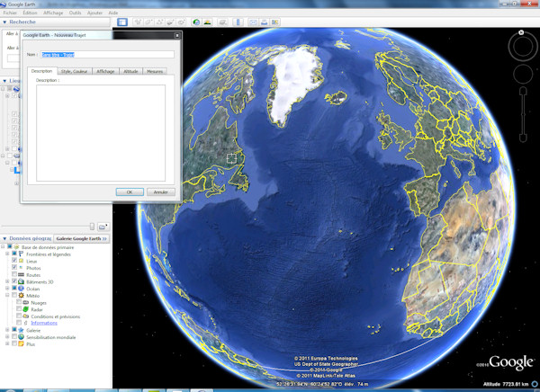Click inside the Description text area

pos(101,133)
